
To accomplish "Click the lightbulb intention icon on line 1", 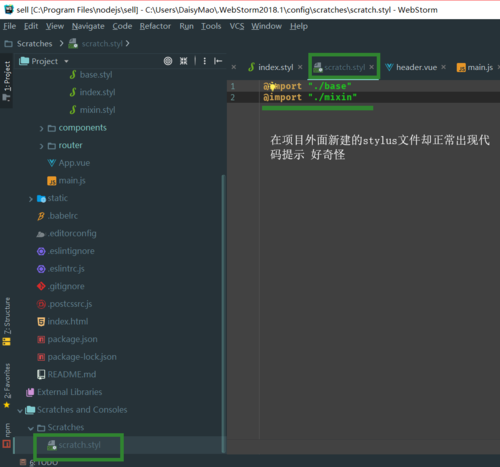I will 272,86.
